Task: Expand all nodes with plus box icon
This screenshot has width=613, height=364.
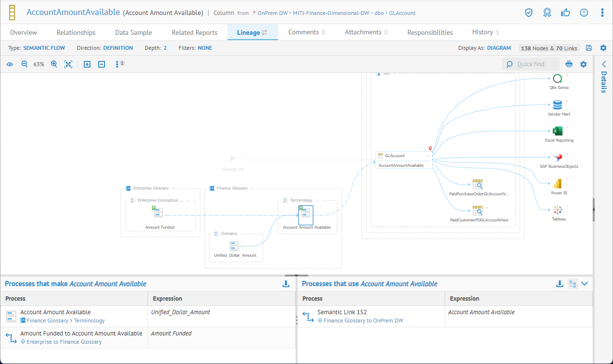Action: 87,64
